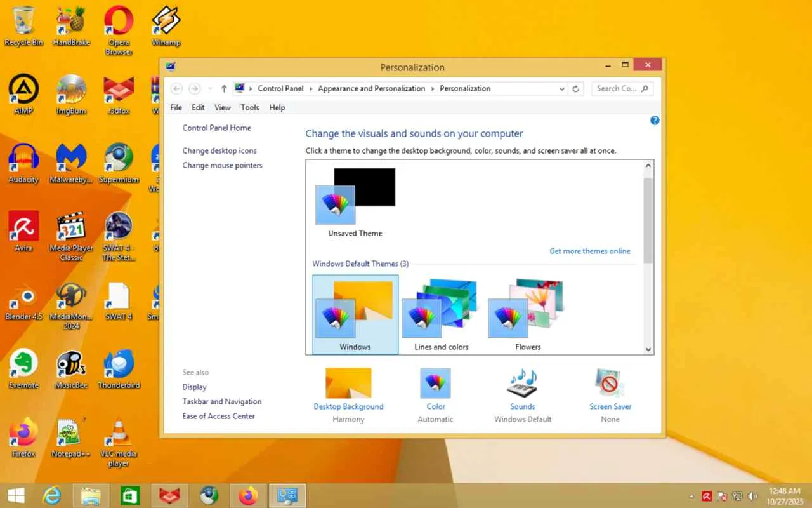The width and height of the screenshot is (812, 508).
Task: Click the theme list scroll up arrow
Action: click(648, 166)
